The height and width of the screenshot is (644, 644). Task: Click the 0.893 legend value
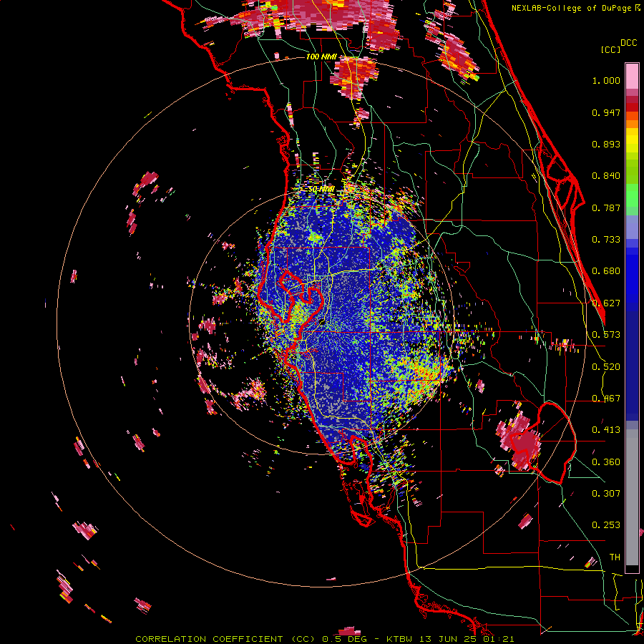(x=606, y=144)
